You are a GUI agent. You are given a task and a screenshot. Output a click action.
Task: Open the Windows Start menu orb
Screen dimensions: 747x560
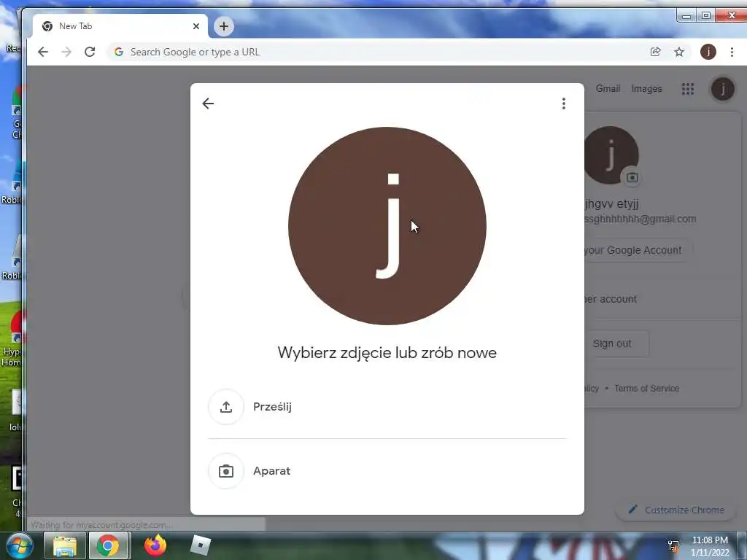(18, 545)
